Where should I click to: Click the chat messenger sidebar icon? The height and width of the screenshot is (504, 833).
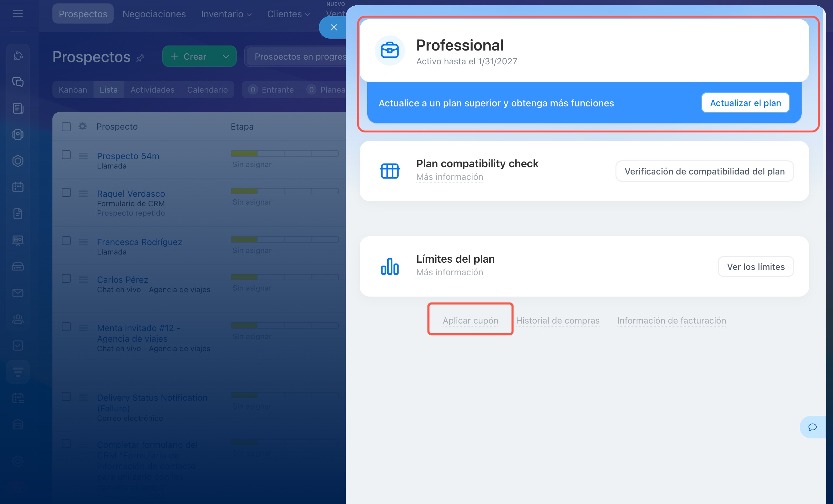coord(18,82)
